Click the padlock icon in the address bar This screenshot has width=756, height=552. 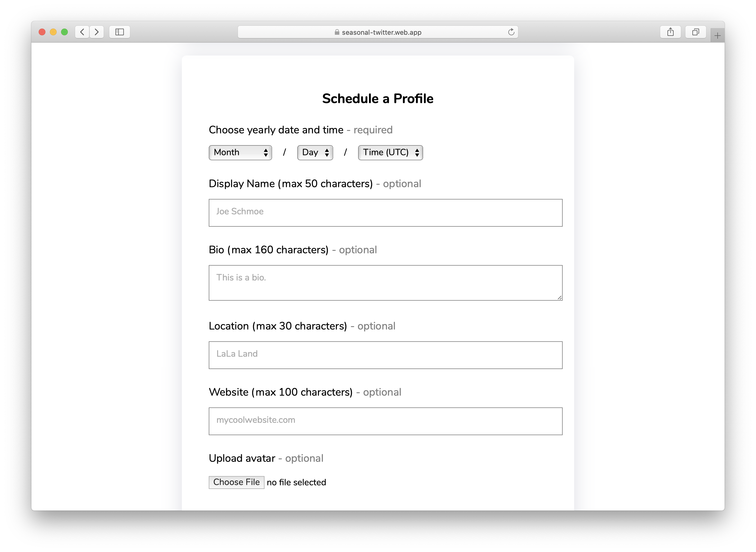(337, 32)
